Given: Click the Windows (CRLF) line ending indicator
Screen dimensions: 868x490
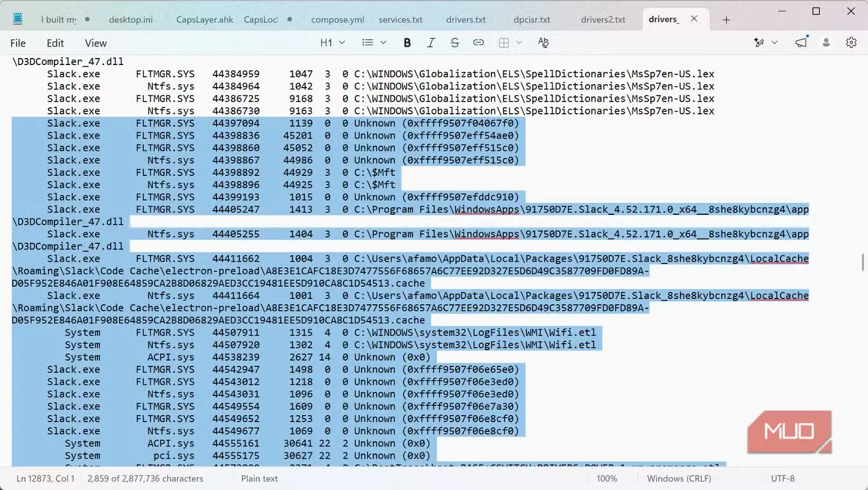Looking at the screenshot, I should 679,478.
